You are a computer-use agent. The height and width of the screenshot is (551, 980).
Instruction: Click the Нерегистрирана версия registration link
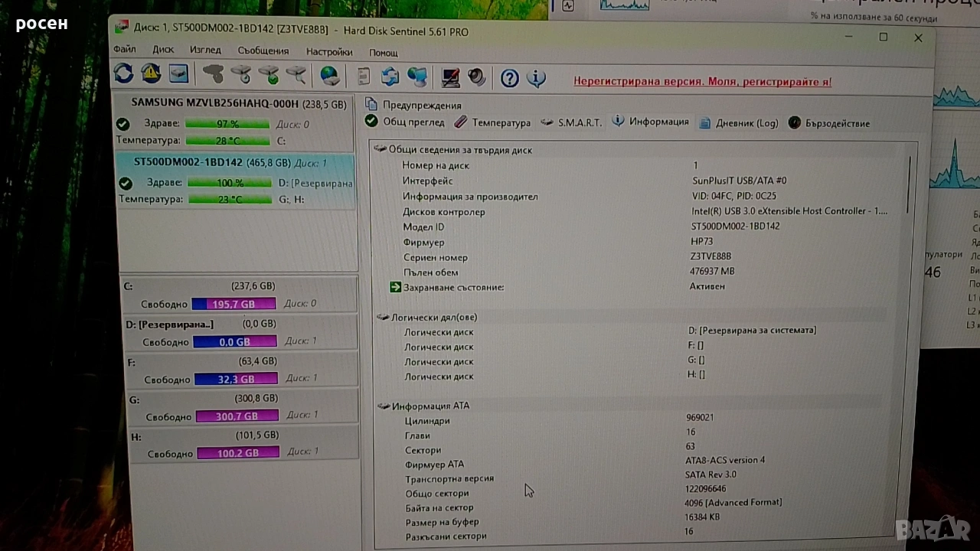click(x=702, y=81)
